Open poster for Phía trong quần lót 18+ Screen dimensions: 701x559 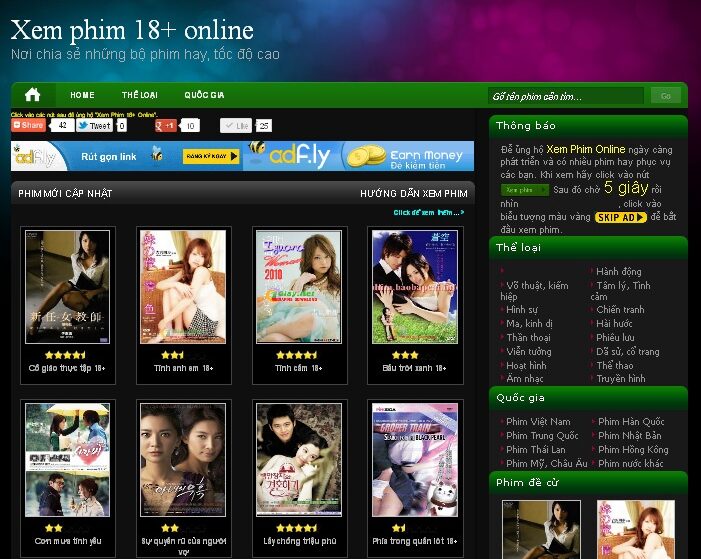click(x=415, y=460)
